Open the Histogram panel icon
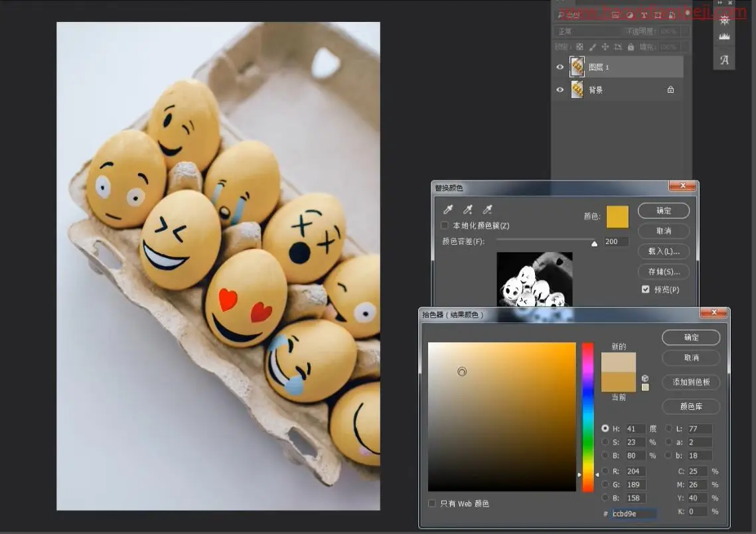 (724, 36)
